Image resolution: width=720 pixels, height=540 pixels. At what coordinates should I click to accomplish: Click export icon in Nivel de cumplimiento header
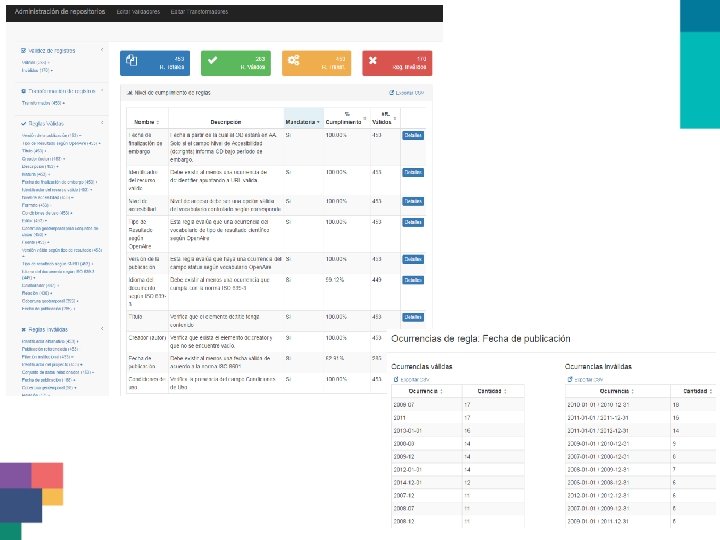click(x=392, y=93)
